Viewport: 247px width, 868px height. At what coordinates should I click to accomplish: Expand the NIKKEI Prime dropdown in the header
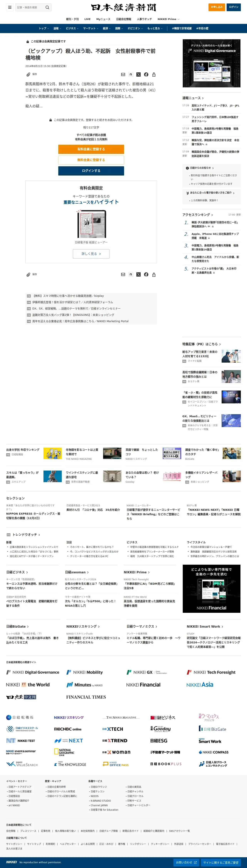tap(169, 19)
